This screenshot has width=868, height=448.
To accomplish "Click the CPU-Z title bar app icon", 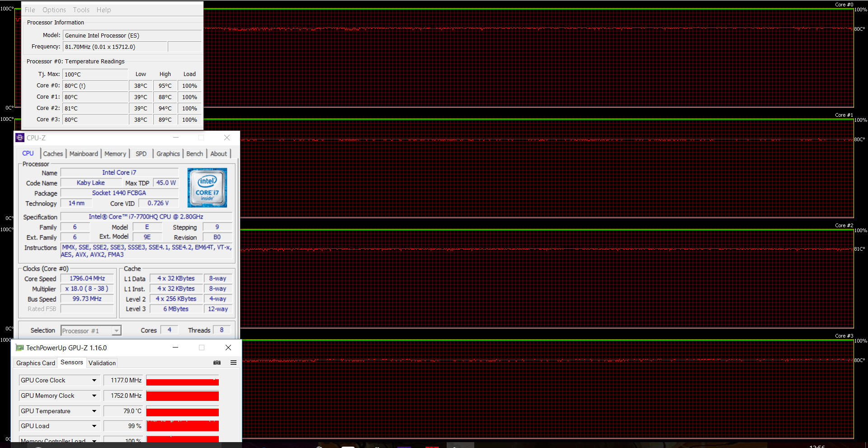I will [20, 138].
